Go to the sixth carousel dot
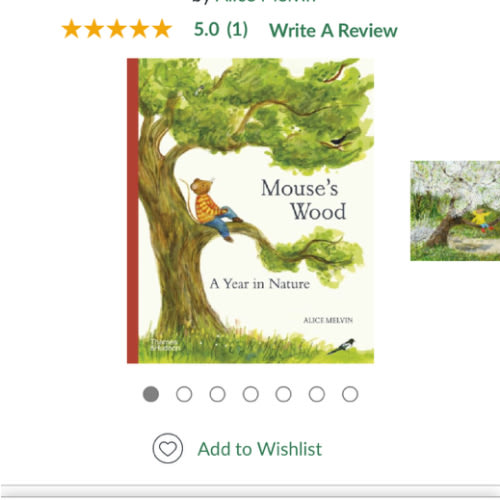 click(x=317, y=394)
